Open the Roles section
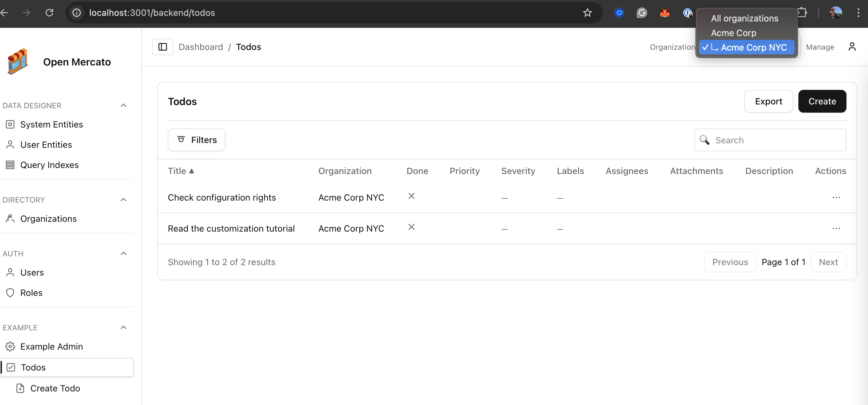 [x=31, y=293]
